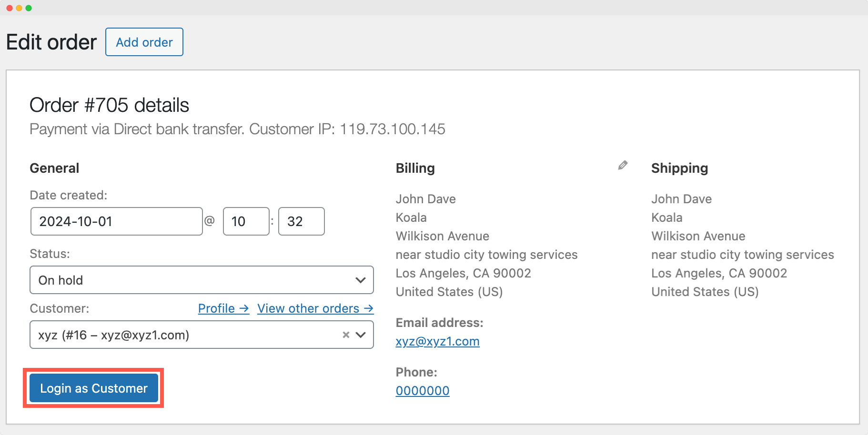
Task: Click the minute input showing 32
Action: tap(301, 221)
